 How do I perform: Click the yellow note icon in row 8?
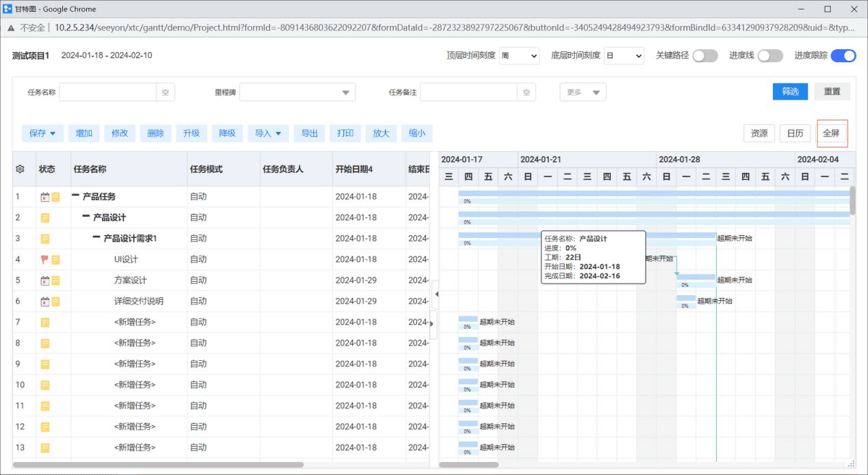click(x=45, y=343)
